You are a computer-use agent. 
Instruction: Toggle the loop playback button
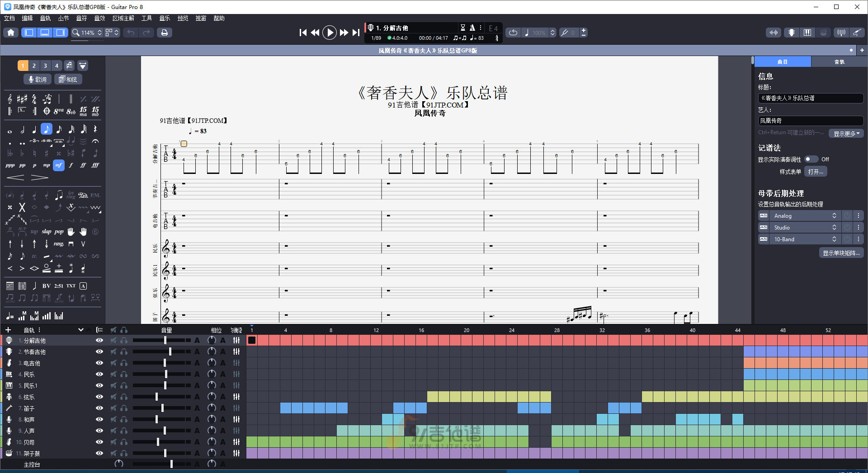coord(513,33)
